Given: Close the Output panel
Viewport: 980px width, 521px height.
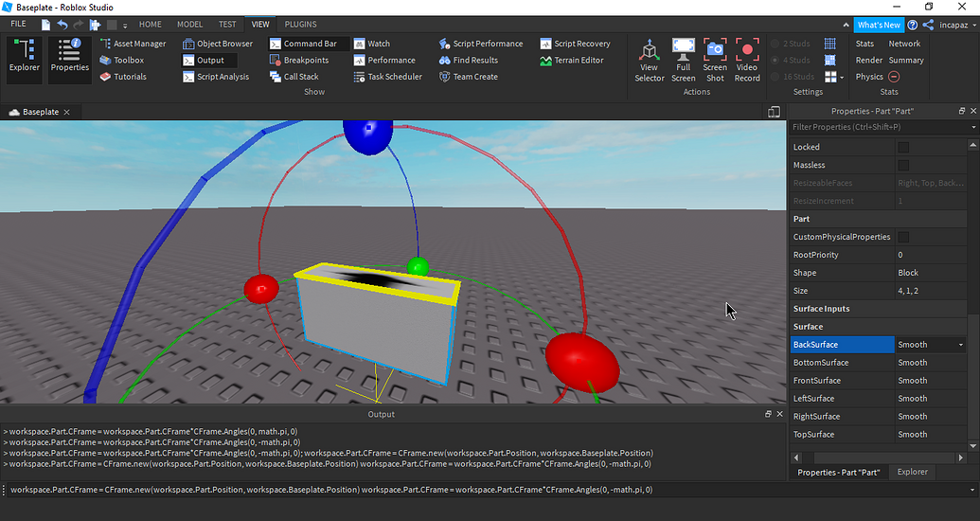Looking at the screenshot, I should coord(779,414).
